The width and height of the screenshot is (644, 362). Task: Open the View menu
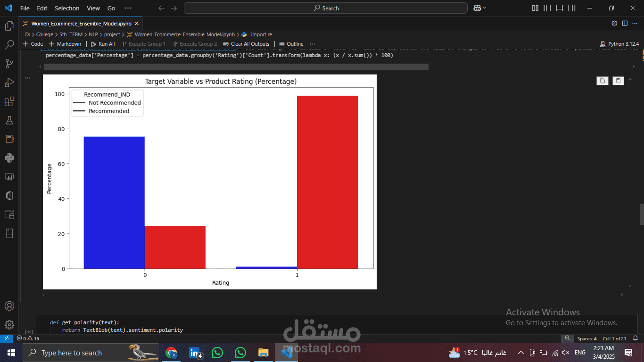(93, 8)
